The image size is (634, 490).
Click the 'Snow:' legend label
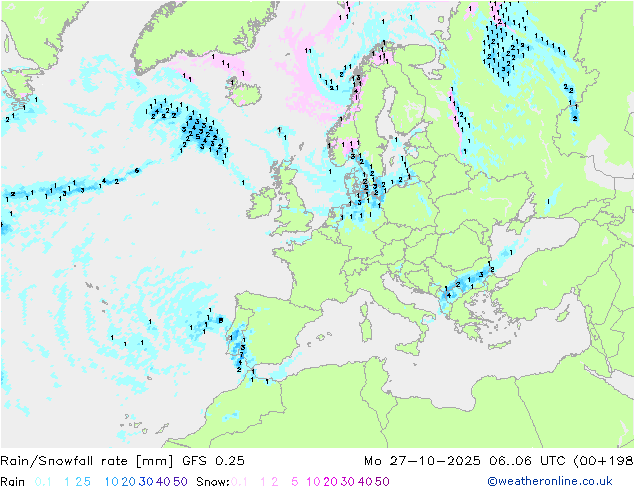tap(213, 482)
